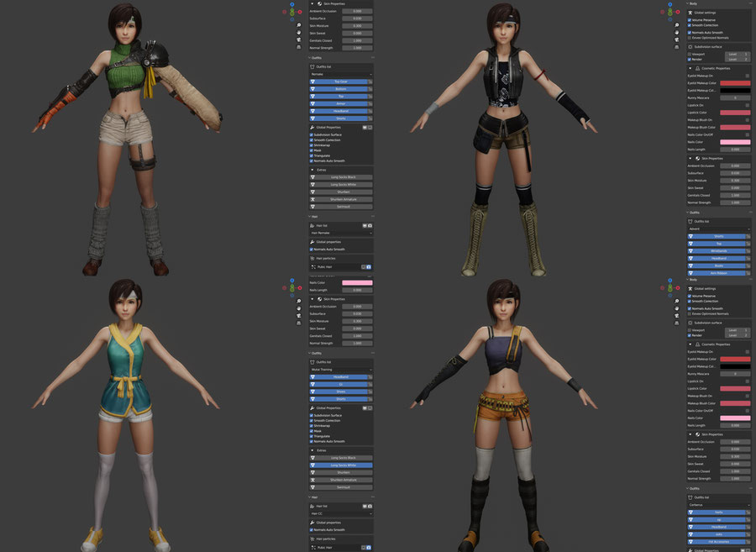Viewport: 756px width, 552px height.
Task: Select the green-top Remake character model
Action: coord(126,139)
